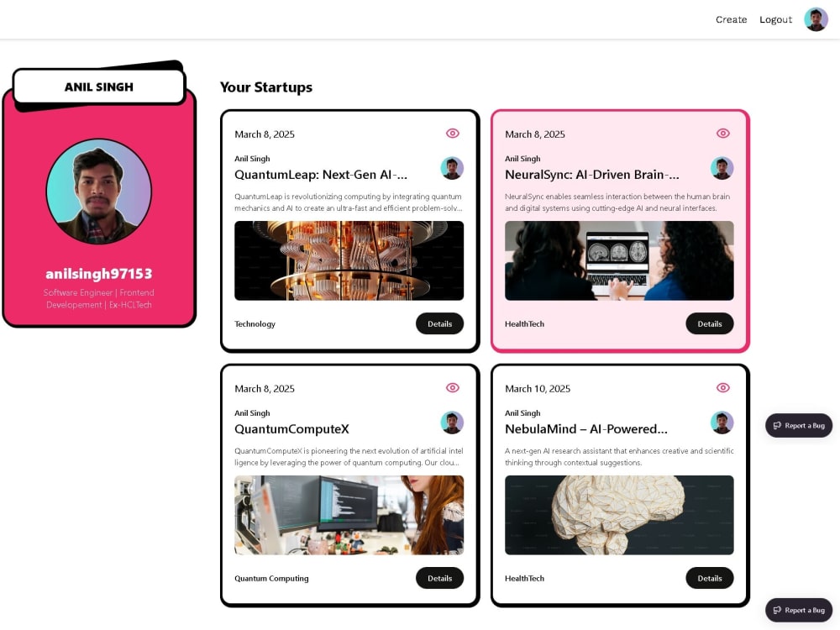Click the eye views icon on NebulaMind card

pyautogui.click(x=722, y=388)
